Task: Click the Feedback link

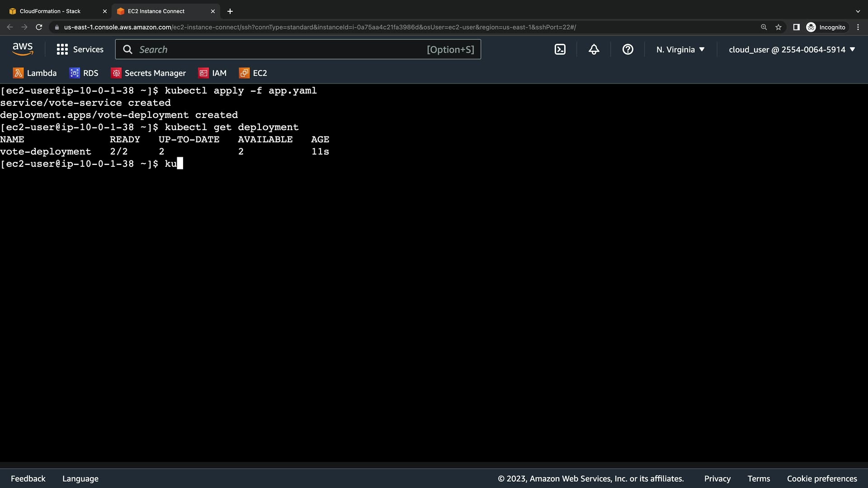Action: [x=28, y=479]
